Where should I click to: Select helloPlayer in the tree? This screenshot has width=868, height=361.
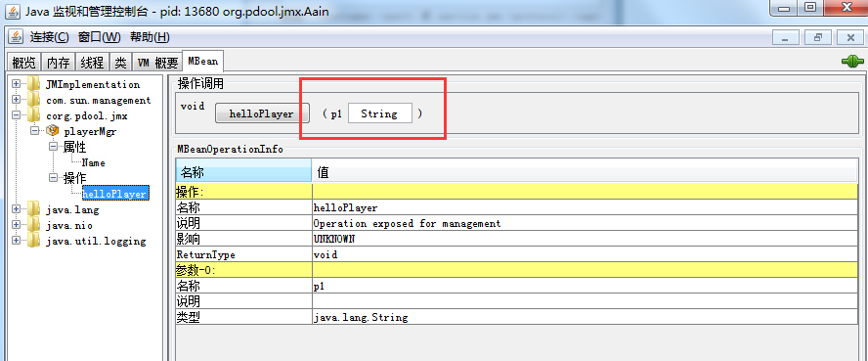[x=114, y=194]
